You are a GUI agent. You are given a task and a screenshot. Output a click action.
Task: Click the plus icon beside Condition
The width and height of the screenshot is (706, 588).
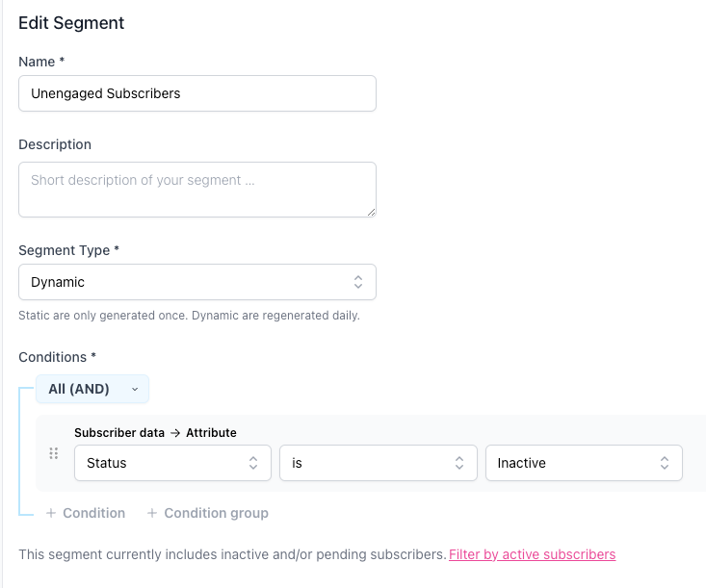point(51,514)
